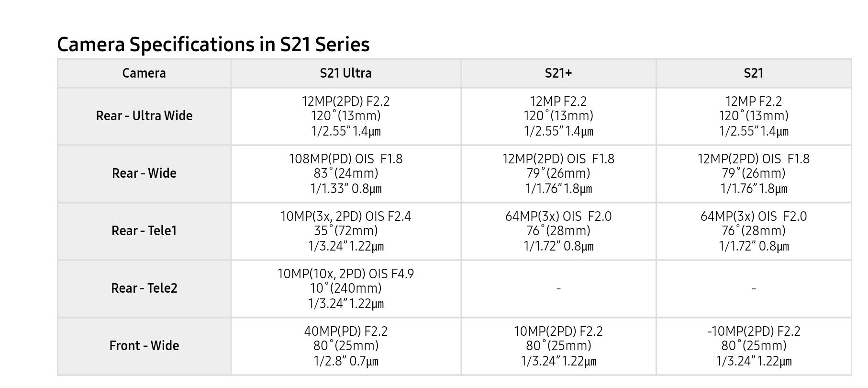Image resolution: width=868 pixels, height=388 pixels.
Task: Click the "Rear - Tele2" row label
Action: click(144, 288)
